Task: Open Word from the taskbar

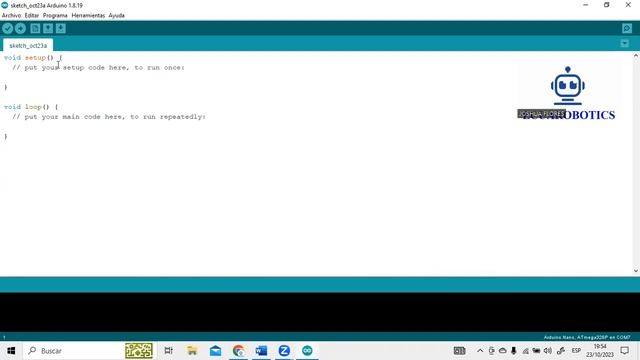Action: coord(261,351)
